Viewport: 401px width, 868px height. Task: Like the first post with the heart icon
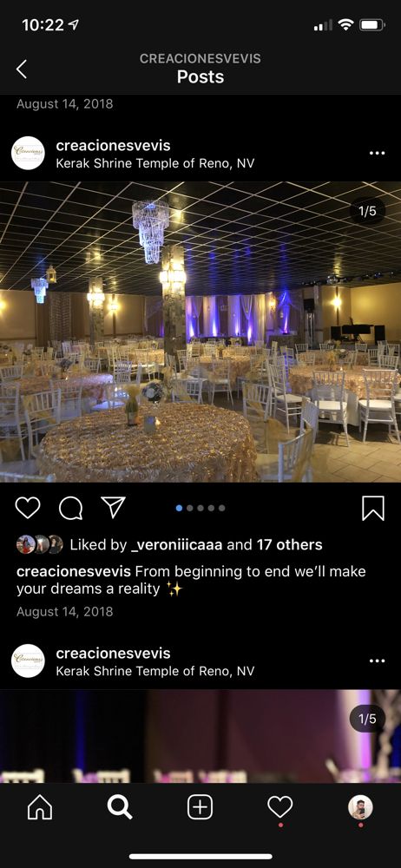point(28,508)
